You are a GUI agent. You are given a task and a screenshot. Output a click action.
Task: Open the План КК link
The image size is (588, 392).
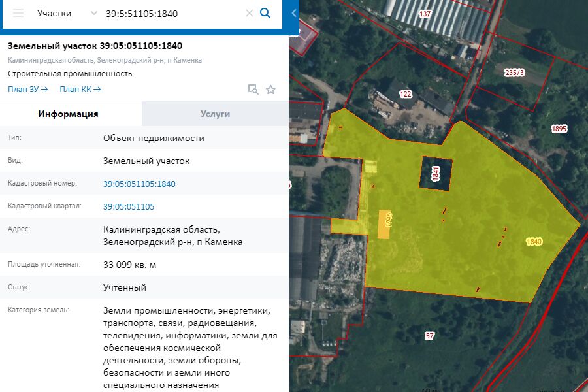pyautogui.click(x=80, y=90)
